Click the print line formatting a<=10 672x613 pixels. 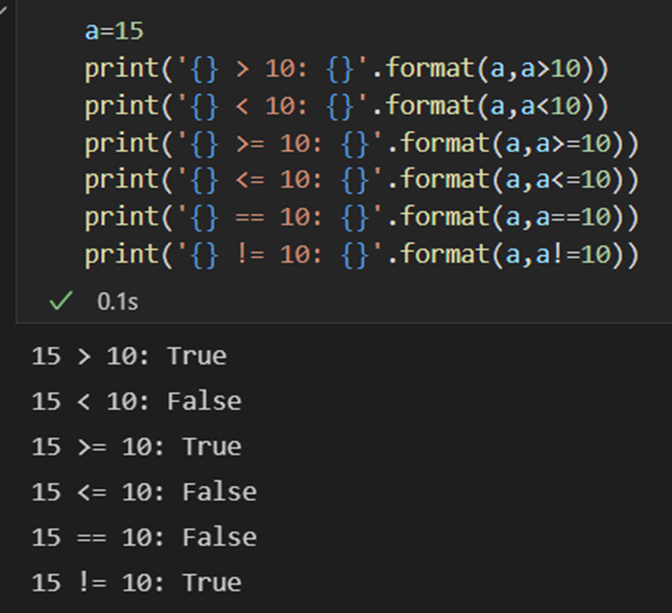coord(362,180)
